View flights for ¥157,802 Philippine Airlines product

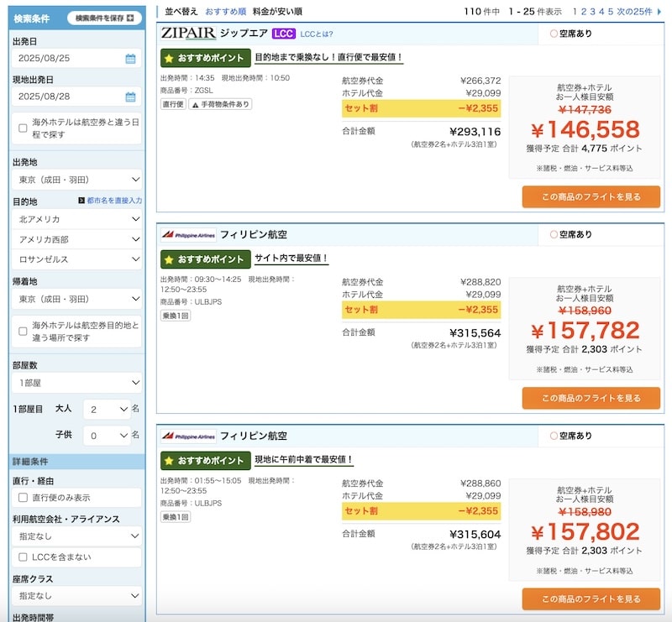591,598
